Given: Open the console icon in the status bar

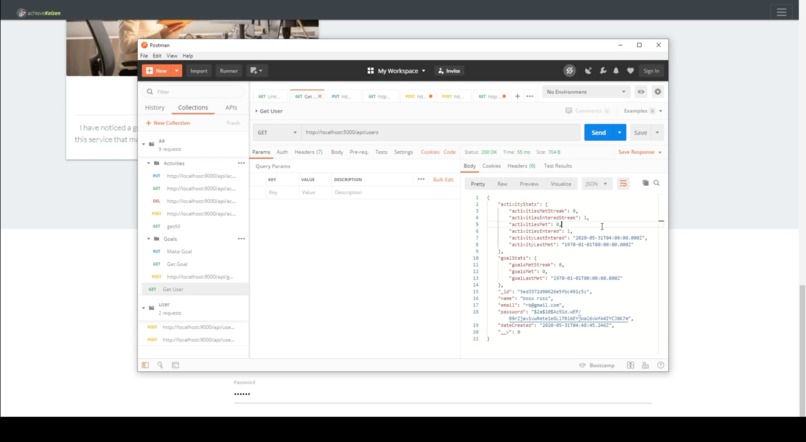Looking at the screenshot, I should [175, 365].
